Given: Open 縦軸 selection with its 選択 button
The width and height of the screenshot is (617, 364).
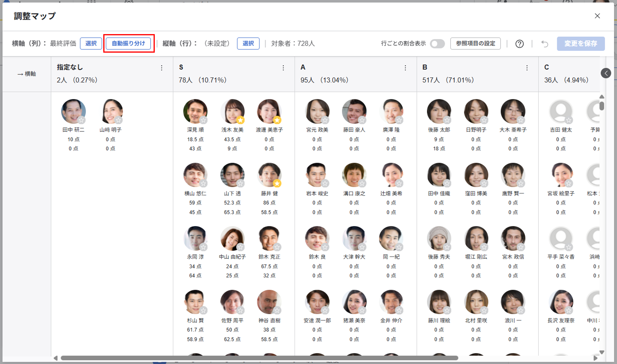Looking at the screenshot, I should [x=248, y=43].
